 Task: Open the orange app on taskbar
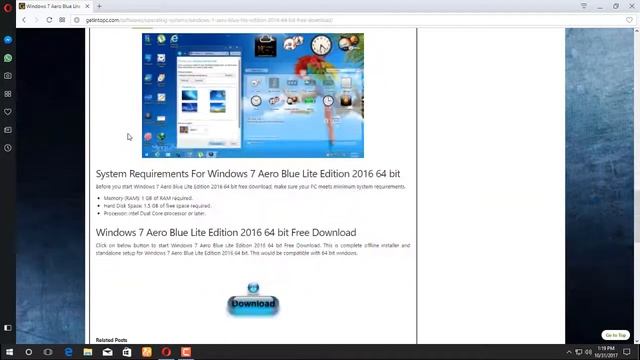[x=147, y=352]
